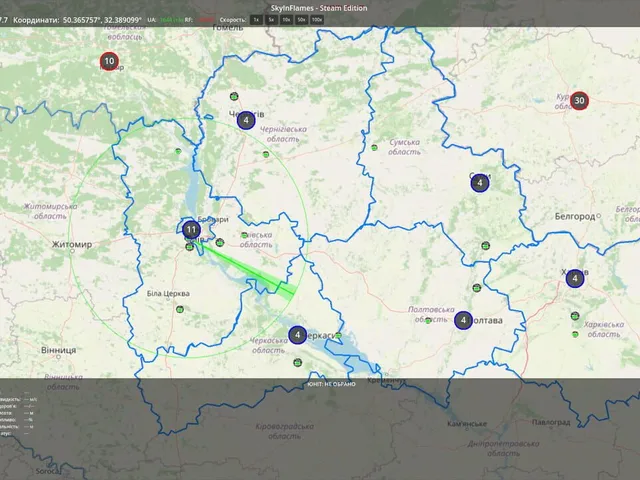Pick the green unit icon near Біла Церква
The height and width of the screenshot is (480, 640).
tap(180, 309)
